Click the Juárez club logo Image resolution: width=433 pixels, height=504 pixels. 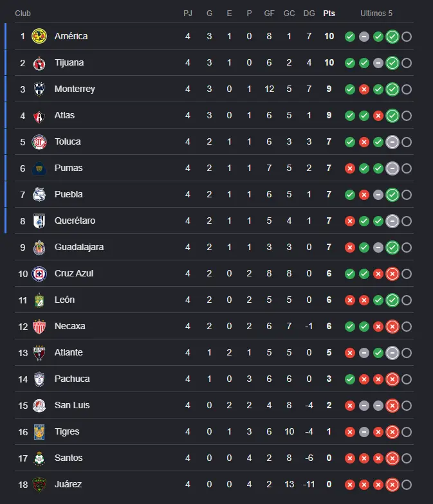39,485
